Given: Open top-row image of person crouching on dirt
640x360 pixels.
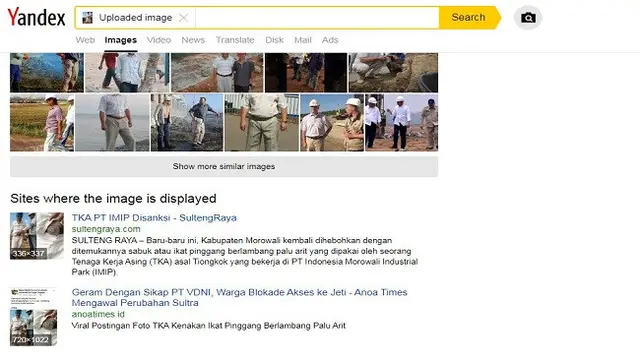Looking at the screenshot, I should [393, 73].
